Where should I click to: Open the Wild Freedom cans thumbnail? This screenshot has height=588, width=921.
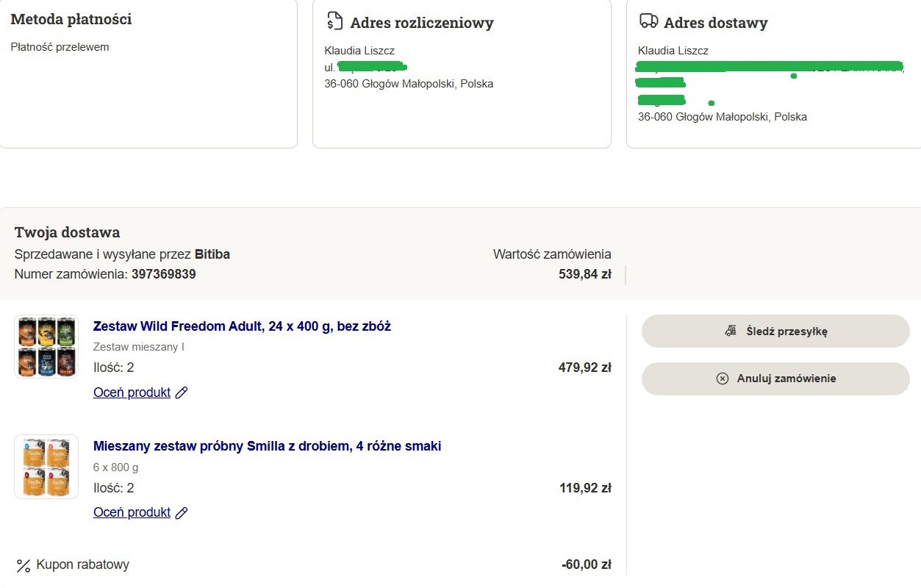point(46,347)
